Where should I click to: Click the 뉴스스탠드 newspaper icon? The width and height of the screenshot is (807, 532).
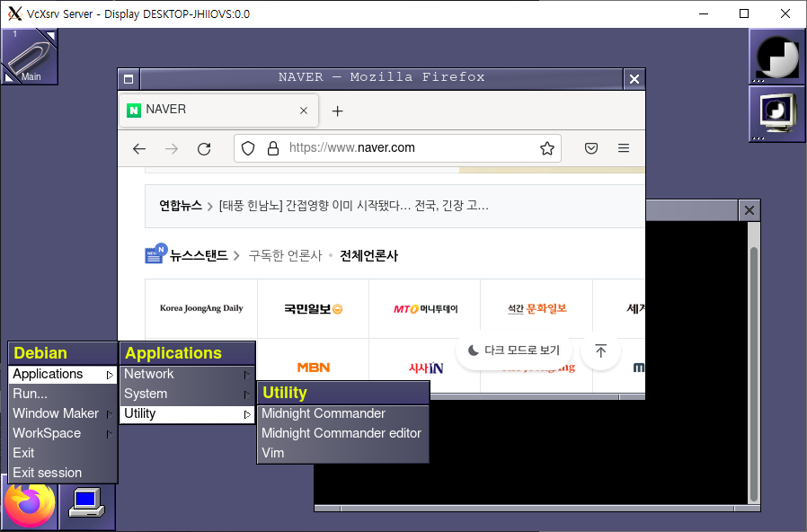click(155, 253)
